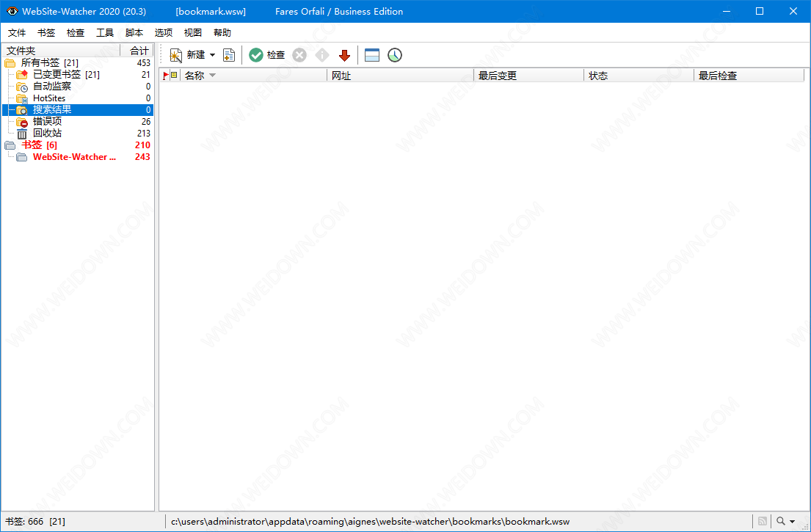
Task: Click the yellow note column header
Action: (x=174, y=76)
